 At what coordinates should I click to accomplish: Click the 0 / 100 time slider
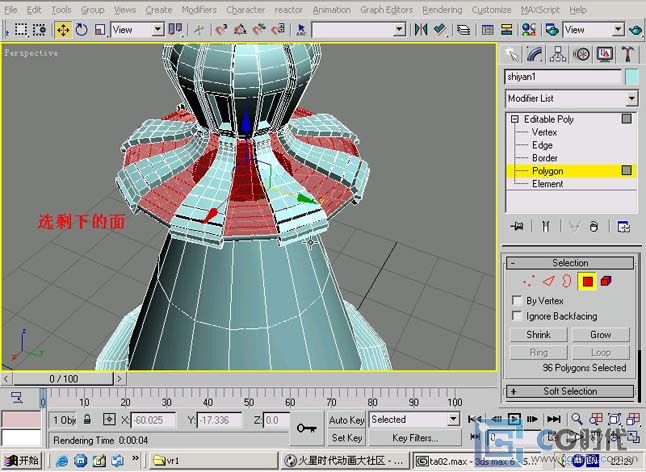tap(63, 379)
